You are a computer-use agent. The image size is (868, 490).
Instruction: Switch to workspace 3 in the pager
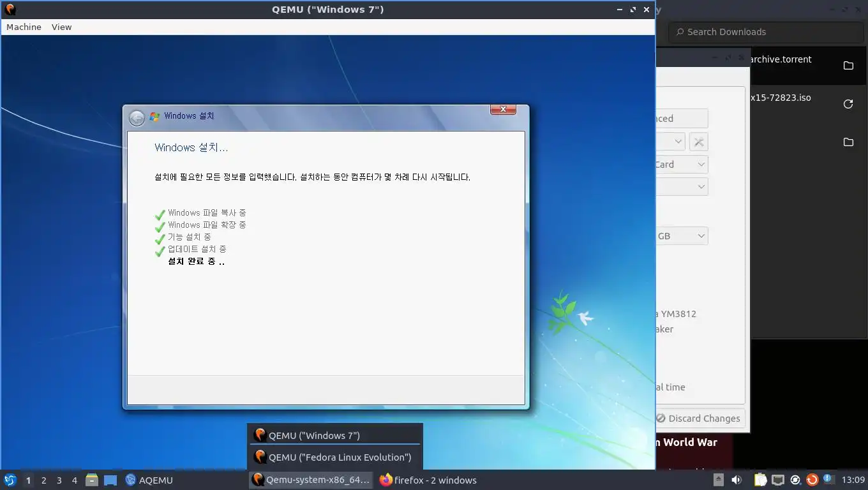[59, 480]
